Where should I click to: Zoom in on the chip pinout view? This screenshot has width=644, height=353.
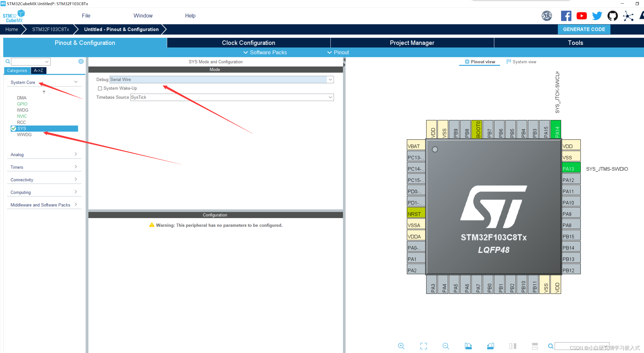point(401,346)
